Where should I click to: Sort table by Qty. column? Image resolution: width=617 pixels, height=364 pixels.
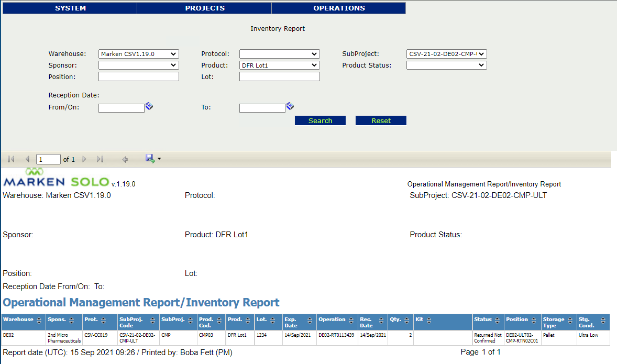tap(407, 321)
